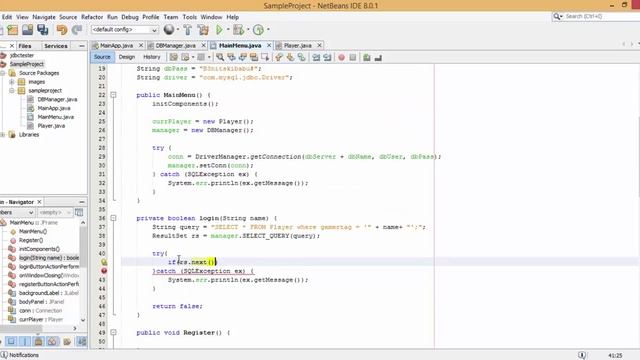Open the default config combo box
The image size is (640, 360).
[x=124, y=30]
